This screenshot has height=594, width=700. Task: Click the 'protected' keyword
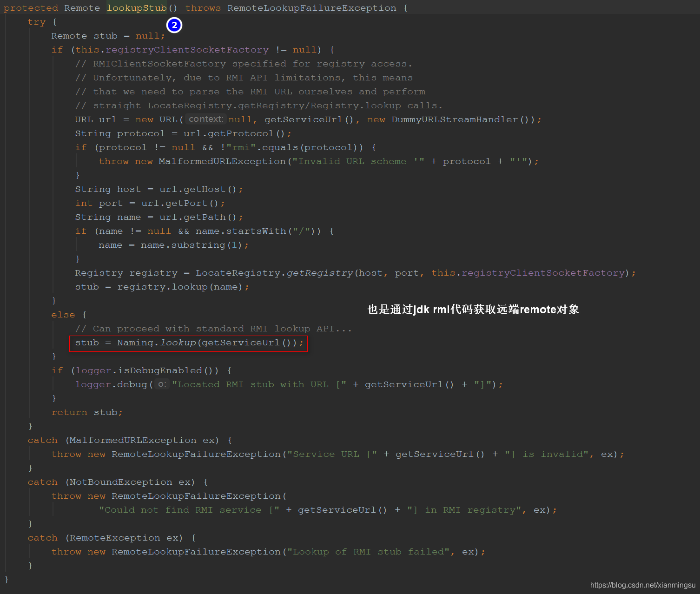(31, 8)
